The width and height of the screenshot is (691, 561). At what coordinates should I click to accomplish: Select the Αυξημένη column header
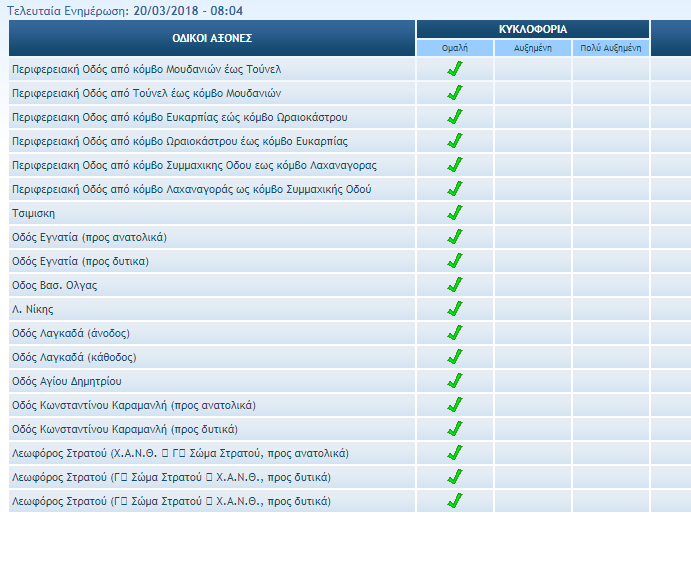click(x=532, y=48)
